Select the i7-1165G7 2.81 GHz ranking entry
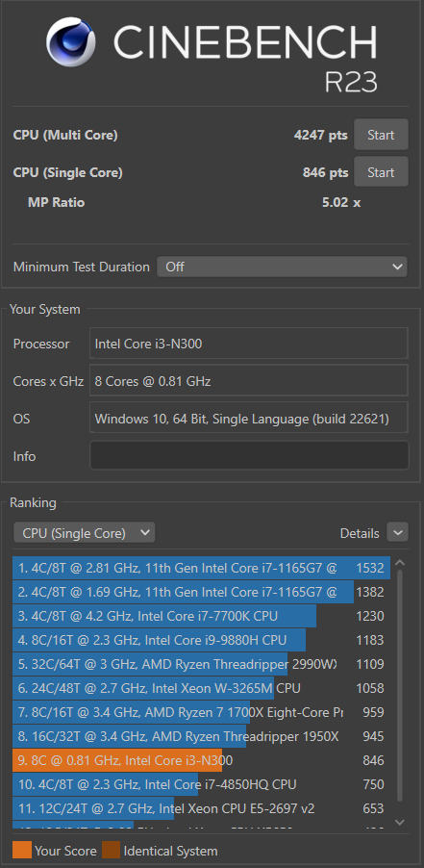This screenshot has width=424, height=868. (201, 568)
